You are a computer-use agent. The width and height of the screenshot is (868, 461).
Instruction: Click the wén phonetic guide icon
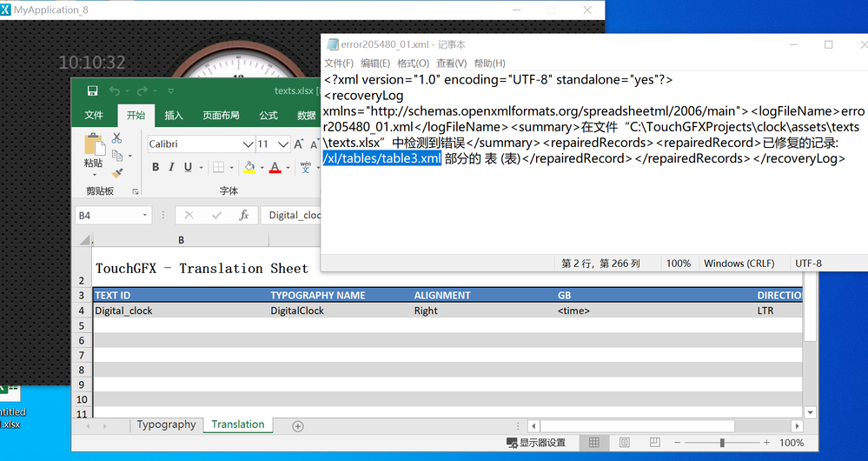[306, 167]
